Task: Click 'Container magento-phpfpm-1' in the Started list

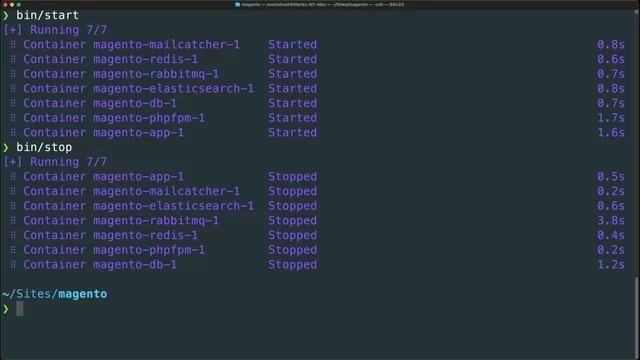Action: pos(114,118)
